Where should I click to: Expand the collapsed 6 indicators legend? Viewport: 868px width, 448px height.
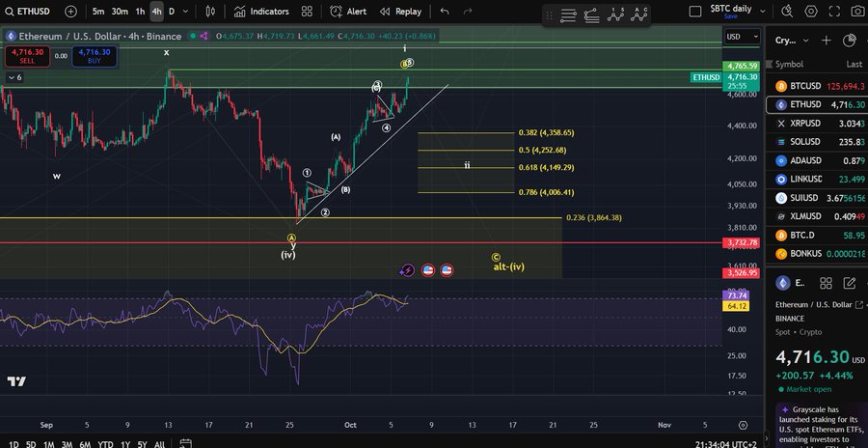14,77
